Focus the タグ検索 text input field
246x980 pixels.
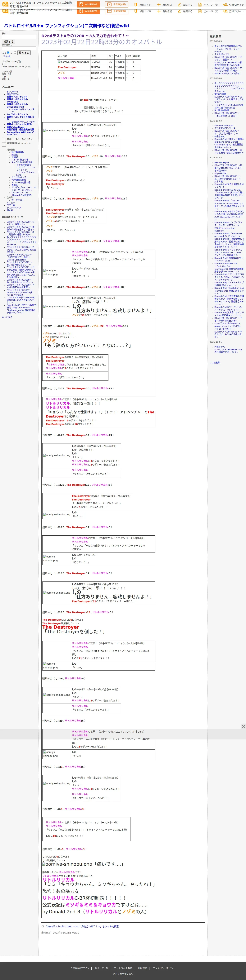[x=19, y=48]
